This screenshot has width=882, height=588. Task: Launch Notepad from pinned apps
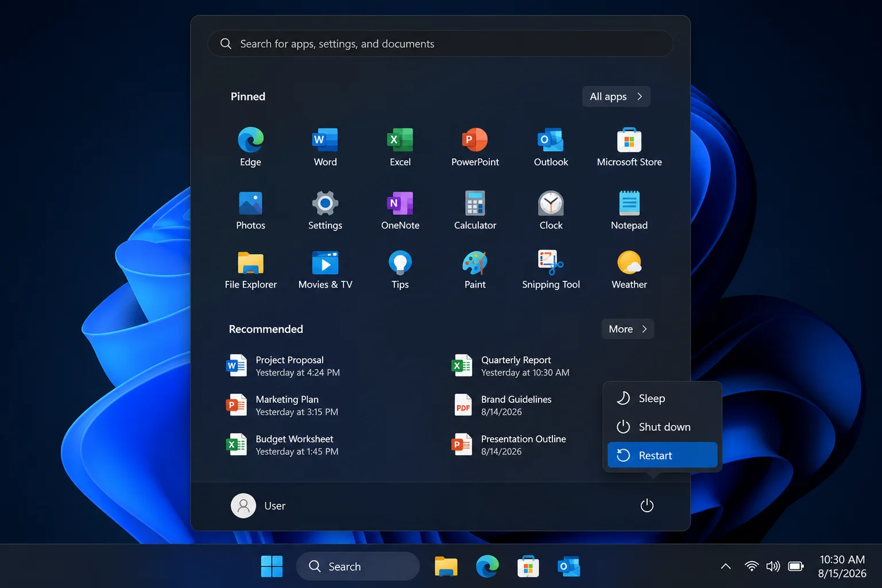[629, 210]
